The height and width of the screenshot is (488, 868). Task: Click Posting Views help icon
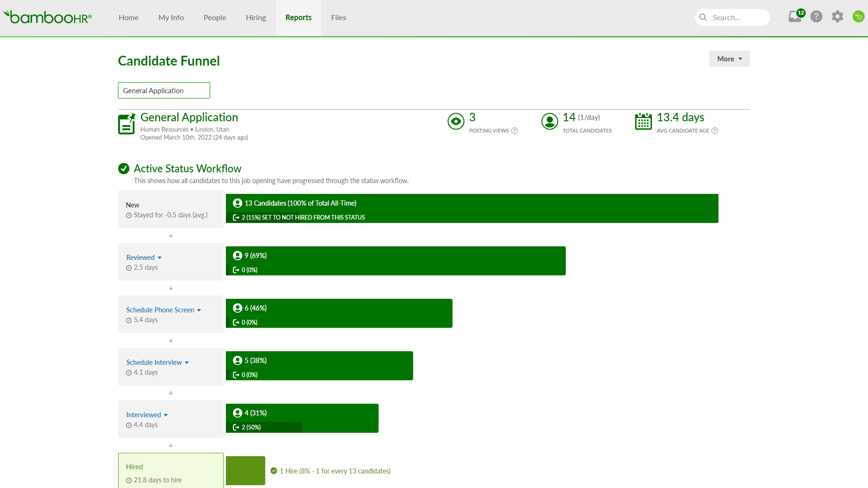coord(515,131)
